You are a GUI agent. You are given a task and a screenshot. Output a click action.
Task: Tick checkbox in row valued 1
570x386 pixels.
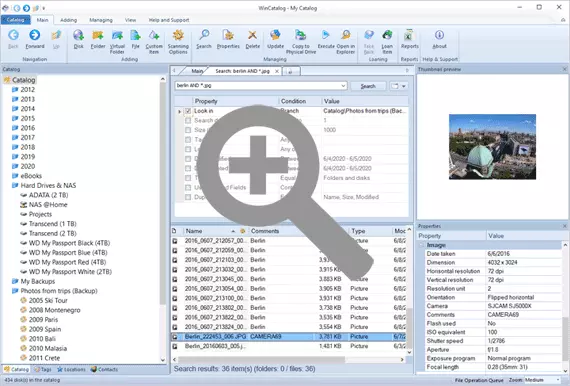tap(188, 120)
